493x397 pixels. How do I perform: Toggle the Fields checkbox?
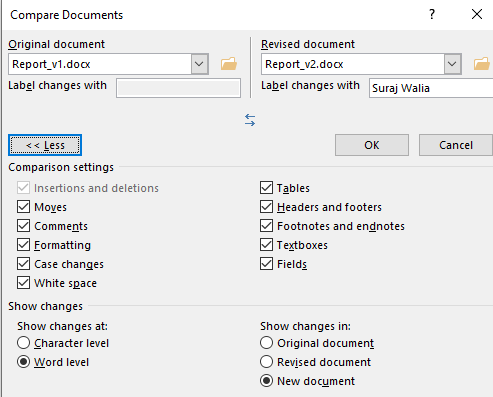(x=266, y=264)
